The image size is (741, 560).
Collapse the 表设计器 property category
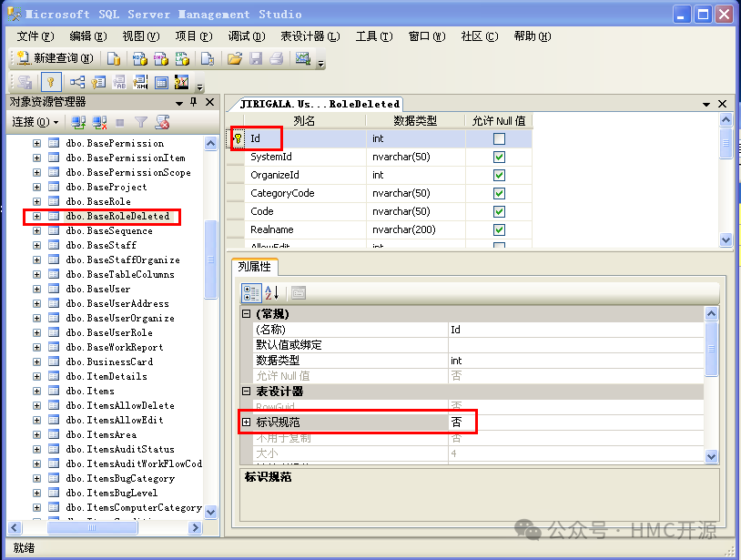(x=246, y=392)
